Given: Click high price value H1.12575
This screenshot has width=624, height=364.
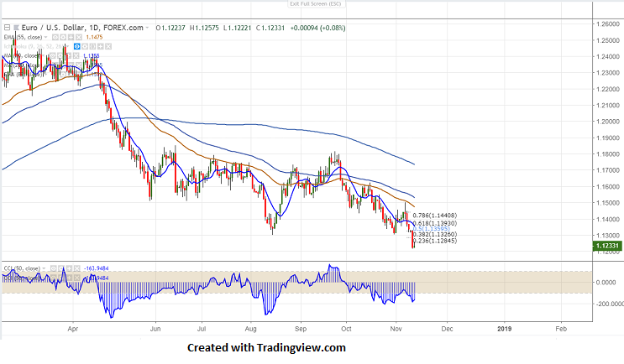Looking at the screenshot, I should coord(204,28).
